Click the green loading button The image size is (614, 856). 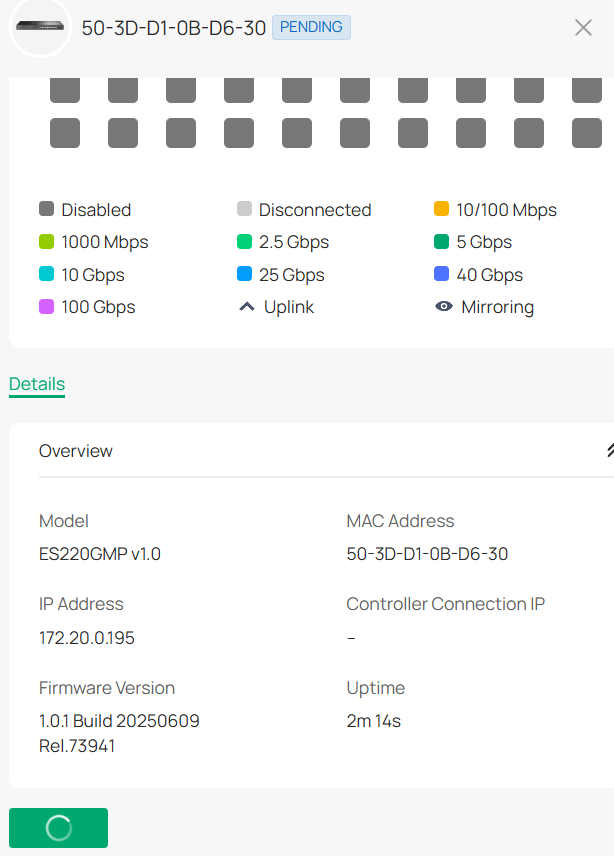coord(58,828)
